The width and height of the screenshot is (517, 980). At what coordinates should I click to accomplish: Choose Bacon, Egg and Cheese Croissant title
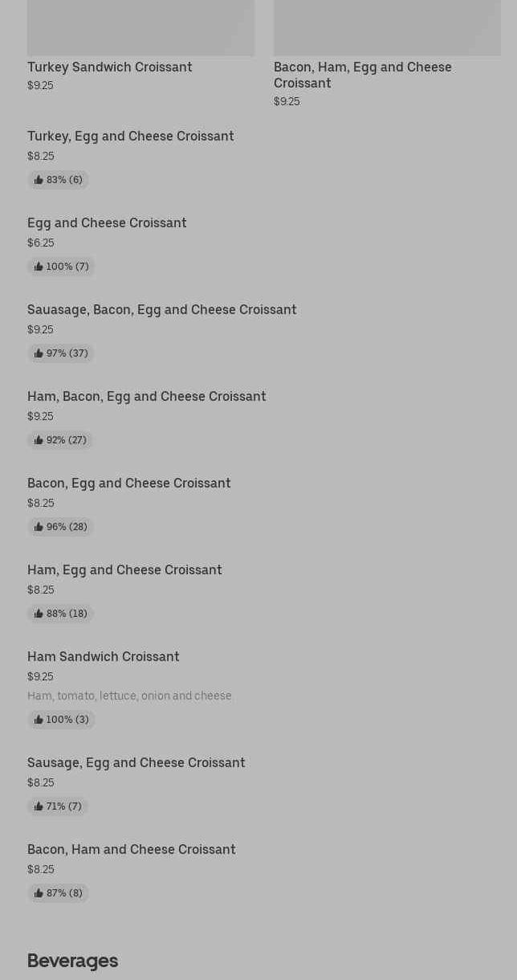pyautogui.click(x=128, y=483)
